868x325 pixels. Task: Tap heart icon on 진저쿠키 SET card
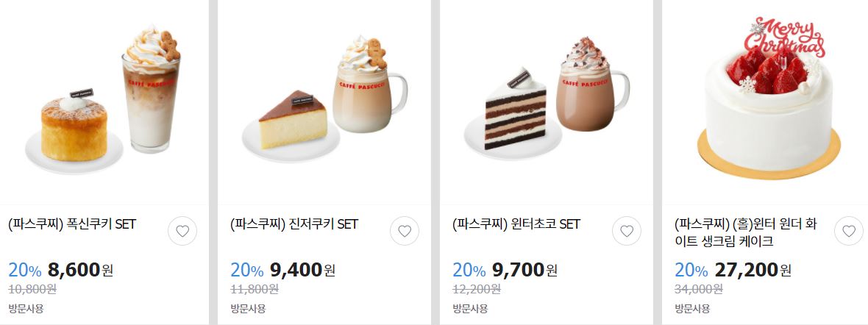tap(405, 231)
